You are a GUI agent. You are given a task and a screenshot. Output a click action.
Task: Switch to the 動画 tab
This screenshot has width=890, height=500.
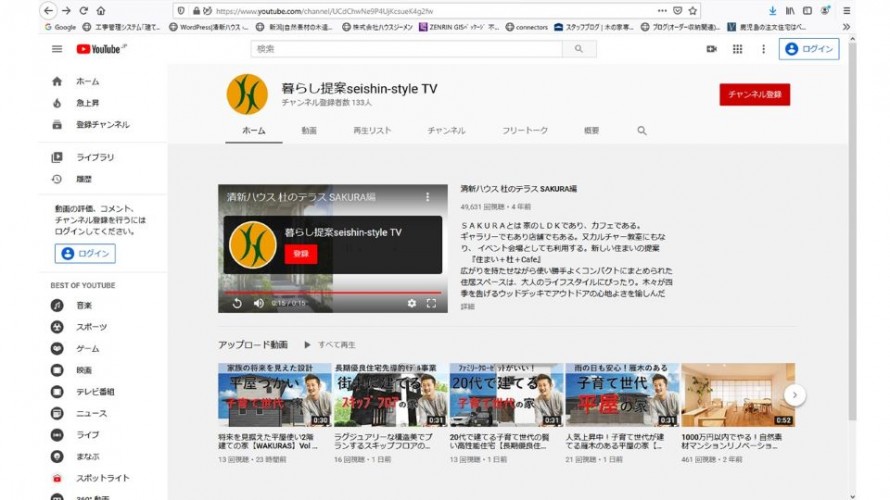pyautogui.click(x=309, y=131)
